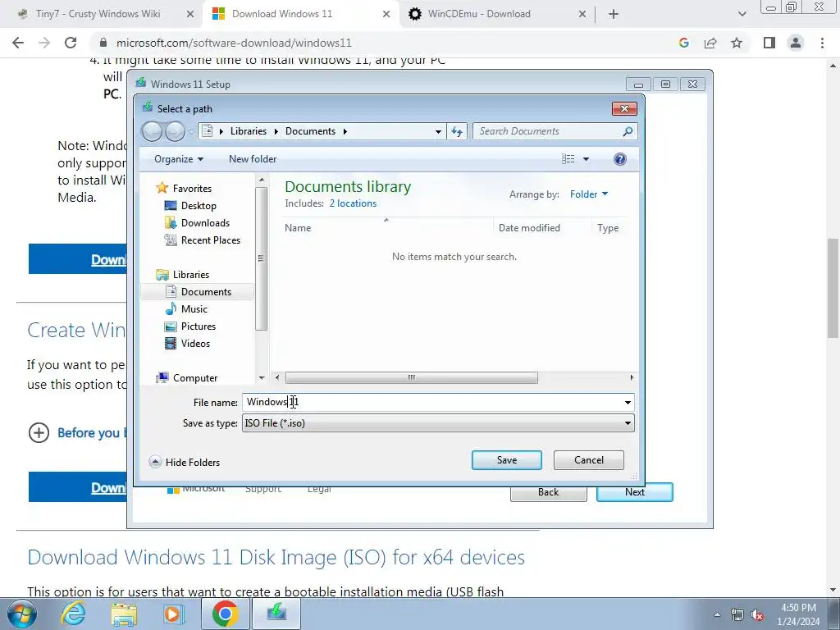Share this page icon

[x=710, y=43]
